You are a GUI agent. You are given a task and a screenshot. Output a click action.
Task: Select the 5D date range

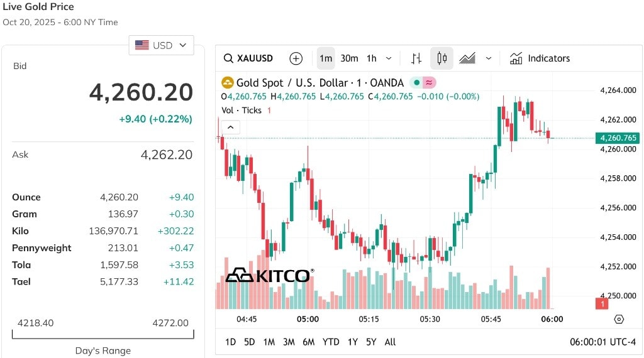250,342
